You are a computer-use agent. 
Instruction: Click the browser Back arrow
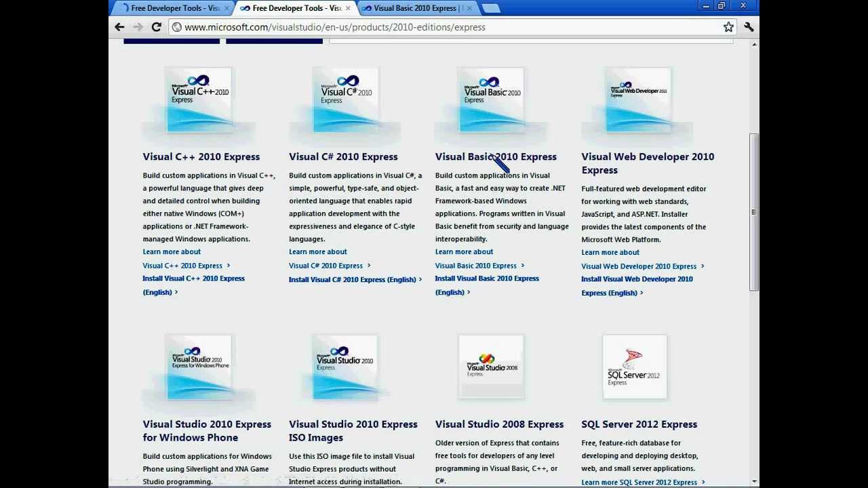coord(119,27)
